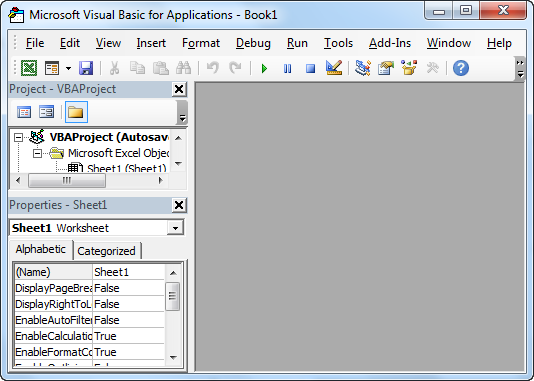Screen dimensions: 534x381
Task: Select VBAProject (Autosave) tree item
Action: click(x=109, y=137)
